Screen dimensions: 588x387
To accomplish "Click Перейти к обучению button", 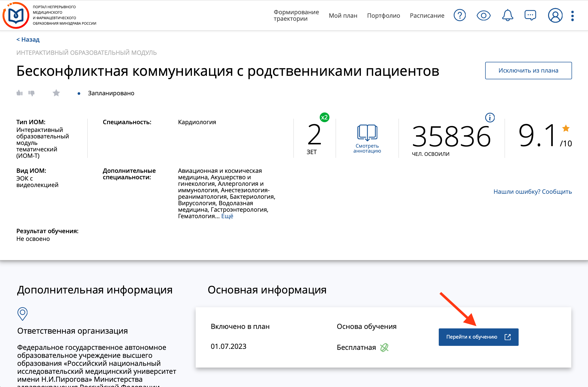I will point(478,337).
